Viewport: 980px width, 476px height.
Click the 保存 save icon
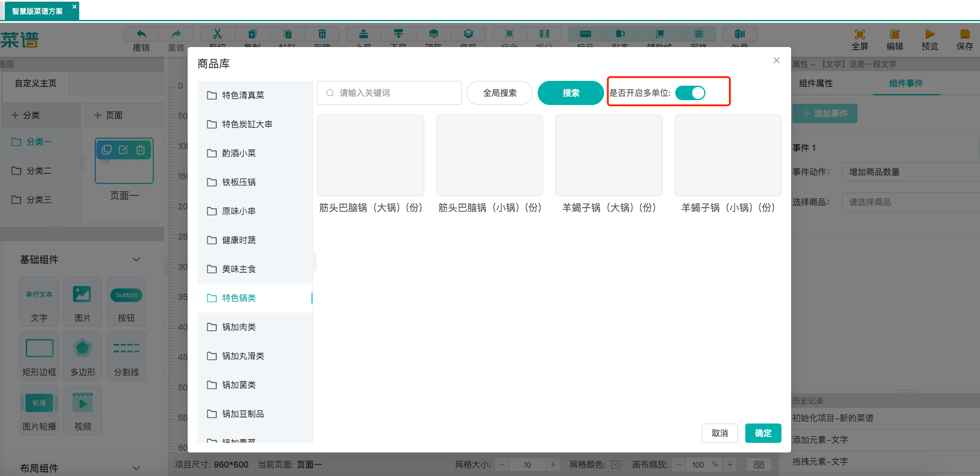click(965, 34)
